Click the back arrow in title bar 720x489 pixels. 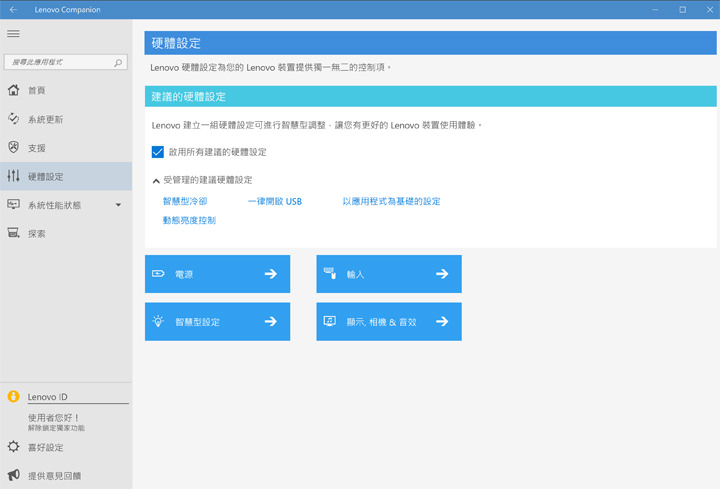pos(13,9)
